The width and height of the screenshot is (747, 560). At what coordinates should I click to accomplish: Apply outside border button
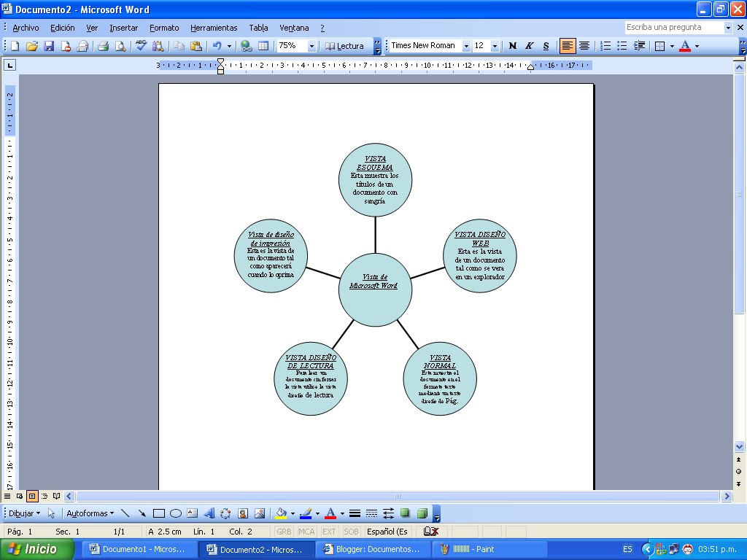point(659,46)
